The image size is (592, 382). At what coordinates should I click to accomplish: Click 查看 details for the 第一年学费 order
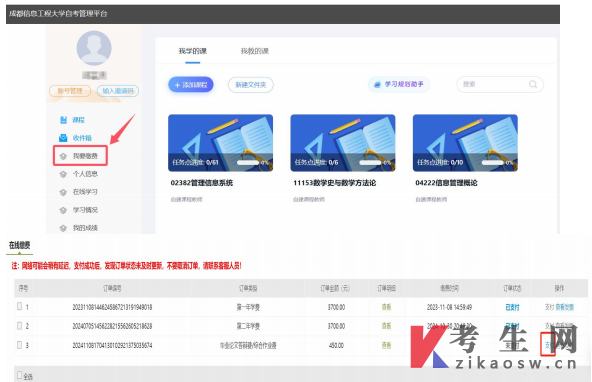pos(386,307)
